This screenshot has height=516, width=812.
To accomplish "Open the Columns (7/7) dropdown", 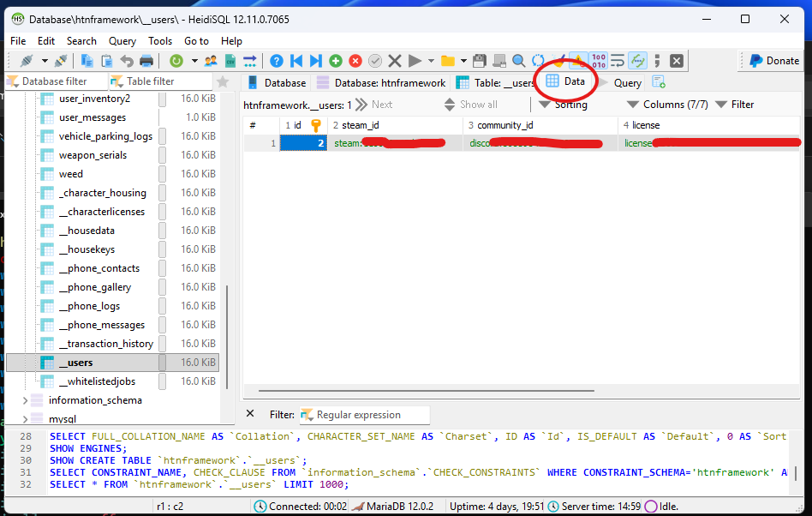I will tap(667, 105).
